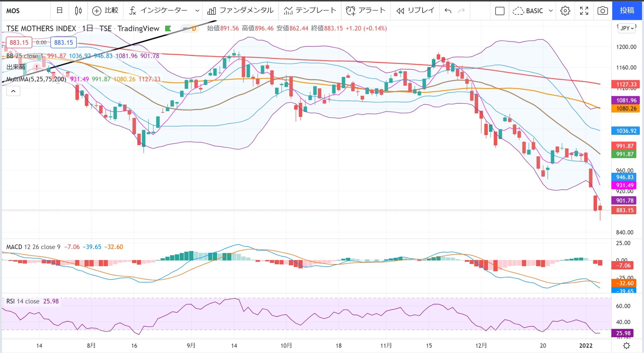This screenshot has height=353, width=644.
Task: Select the RSI 14 close legend
Action: [x=23, y=301]
